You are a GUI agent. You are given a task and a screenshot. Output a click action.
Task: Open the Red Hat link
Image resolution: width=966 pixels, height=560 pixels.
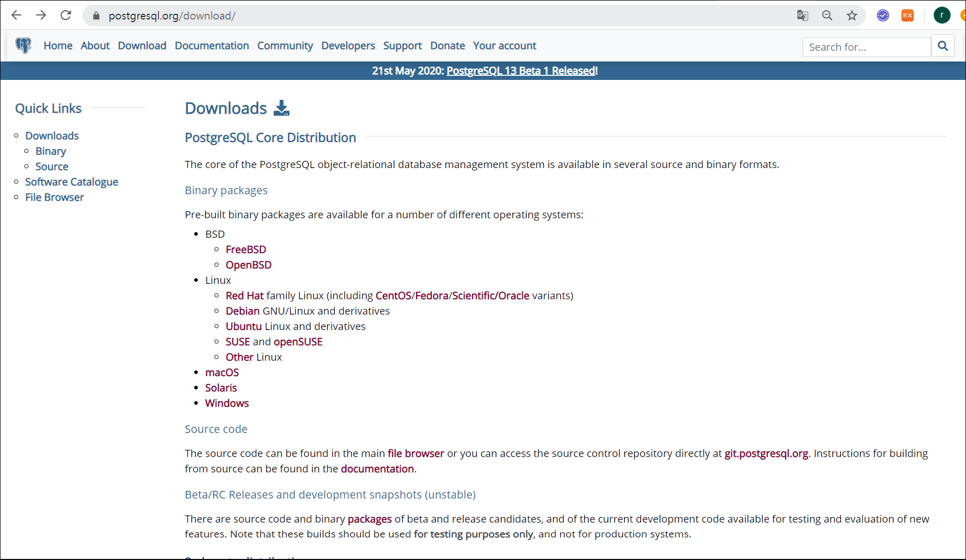click(244, 296)
